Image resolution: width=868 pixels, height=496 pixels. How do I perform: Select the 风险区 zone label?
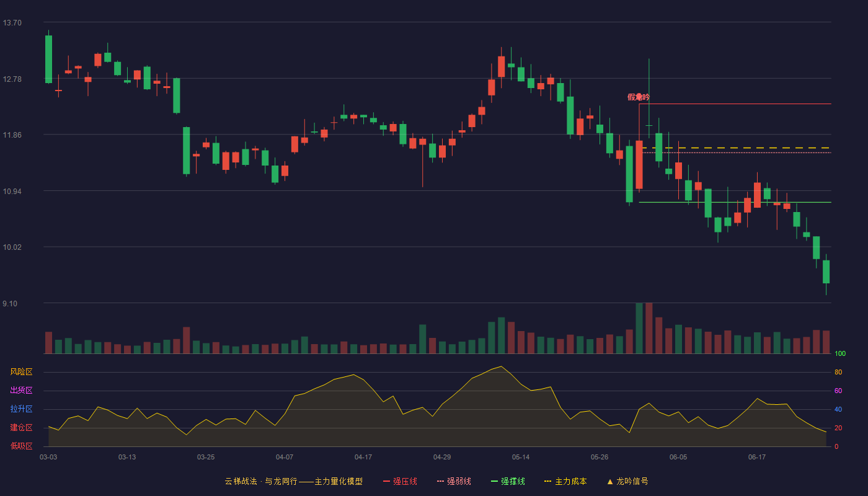pos(21,372)
